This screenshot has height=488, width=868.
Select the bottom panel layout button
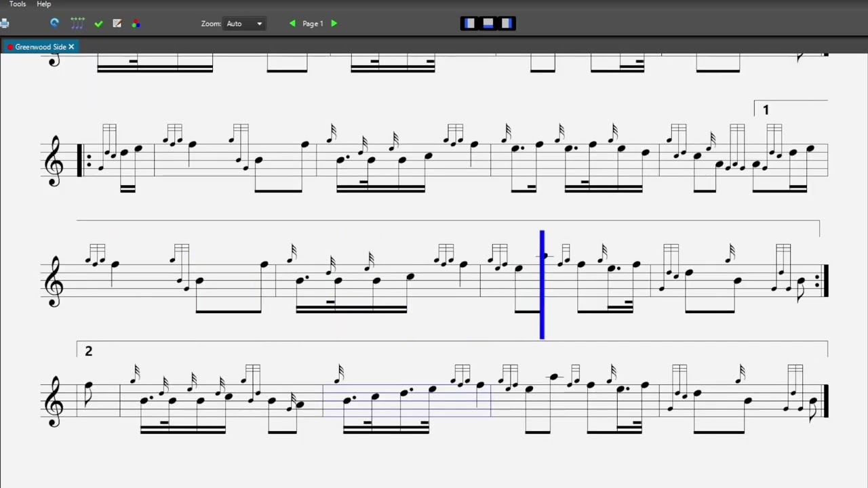(488, 24)
